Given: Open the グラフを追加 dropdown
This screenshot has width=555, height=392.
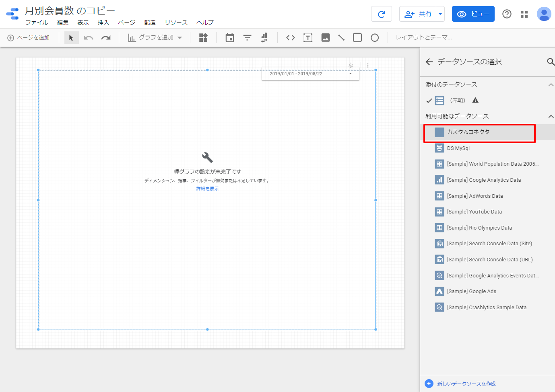Looking at the screenshot, I should pos(155,38).
